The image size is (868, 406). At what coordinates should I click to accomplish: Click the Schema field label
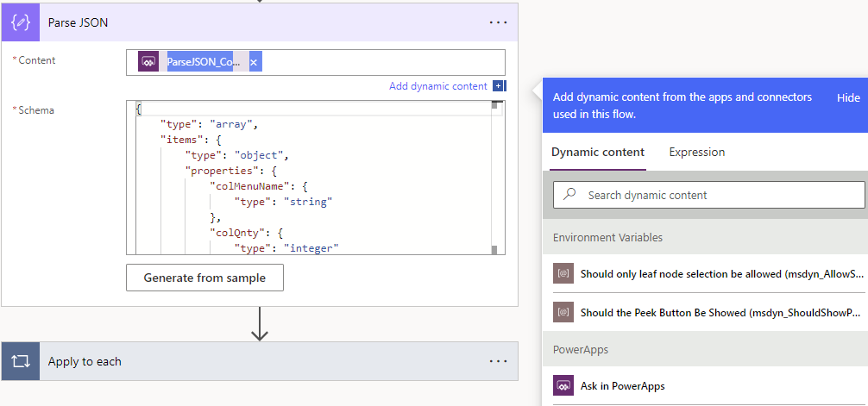[36, 110]
